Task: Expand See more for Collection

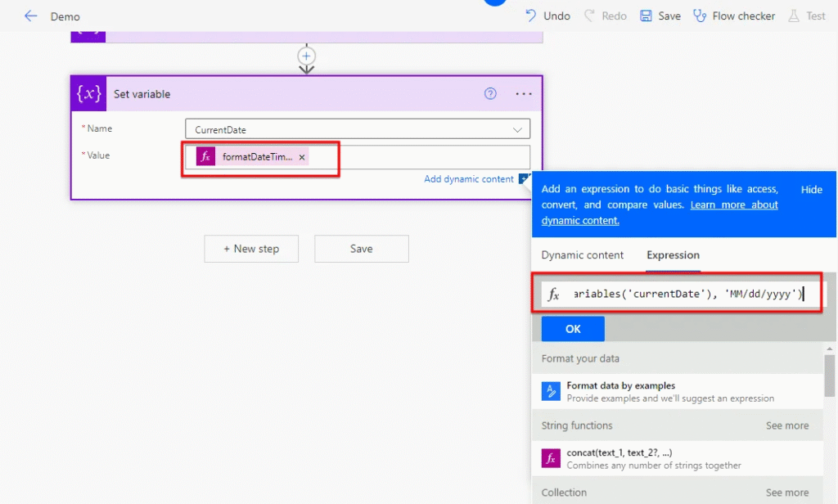Action: pos(786,493)
